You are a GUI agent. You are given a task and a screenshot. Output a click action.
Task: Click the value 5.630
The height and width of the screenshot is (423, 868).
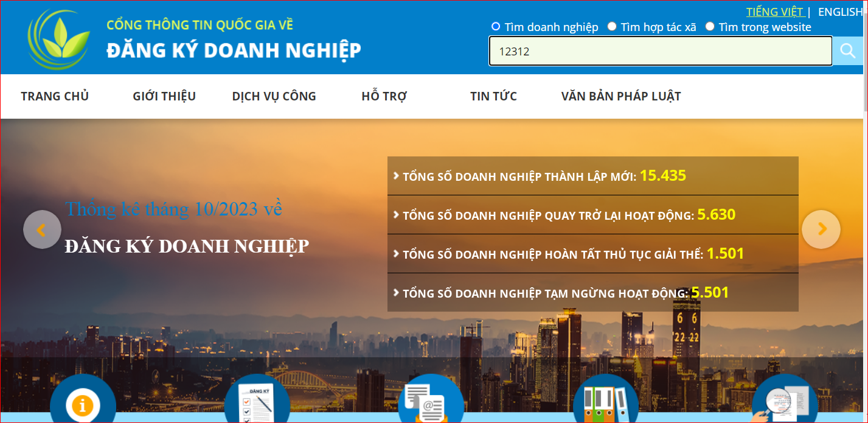tap(717, 215)
